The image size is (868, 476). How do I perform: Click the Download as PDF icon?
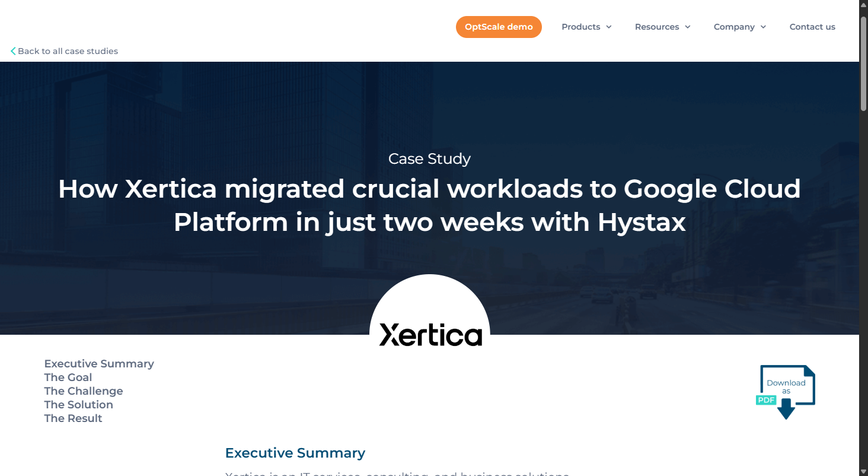[786, 392]
